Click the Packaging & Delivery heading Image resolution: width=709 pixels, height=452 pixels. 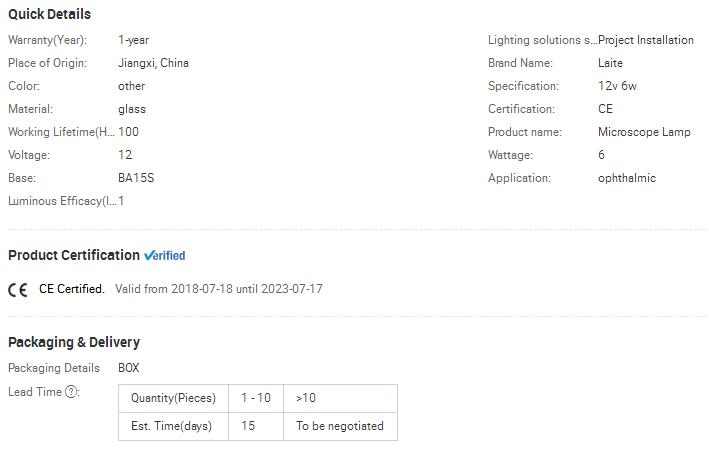(x=74, y=342)
